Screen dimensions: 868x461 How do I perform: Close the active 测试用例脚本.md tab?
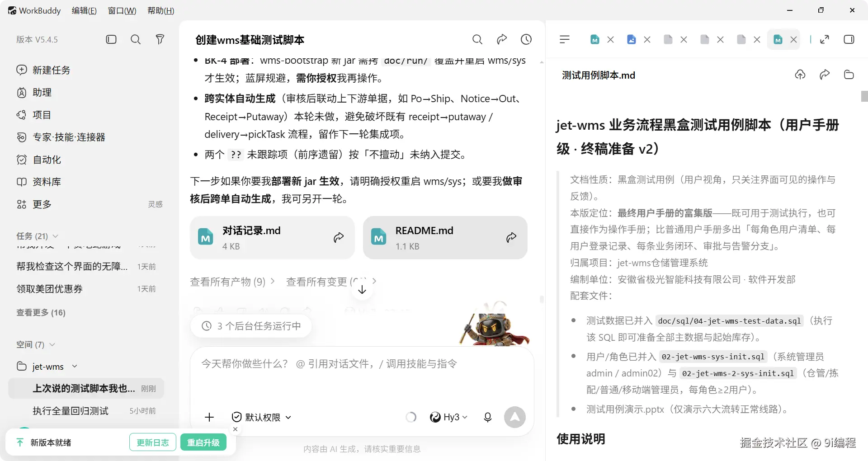[x=793, y=39]
